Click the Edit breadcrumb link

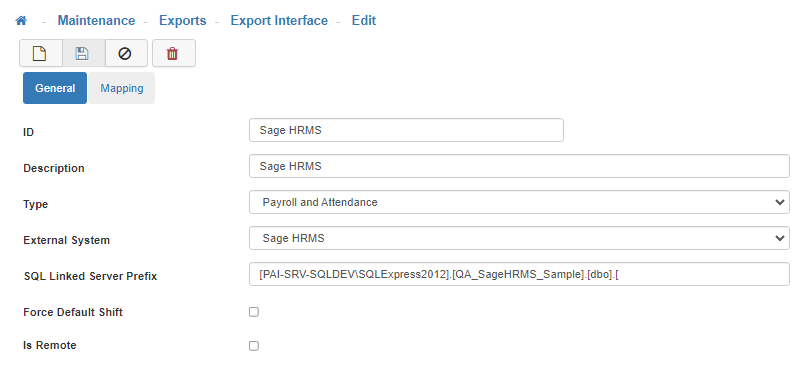[364, 21]
